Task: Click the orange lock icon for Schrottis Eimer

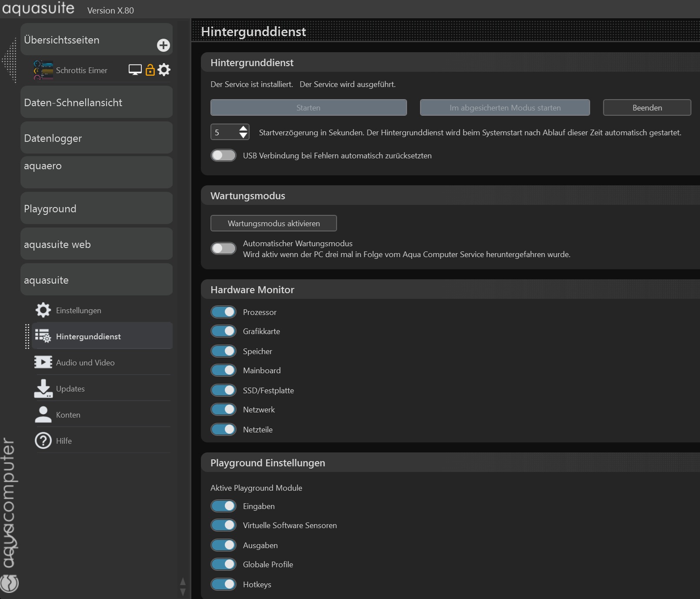Action: point(150,70)
